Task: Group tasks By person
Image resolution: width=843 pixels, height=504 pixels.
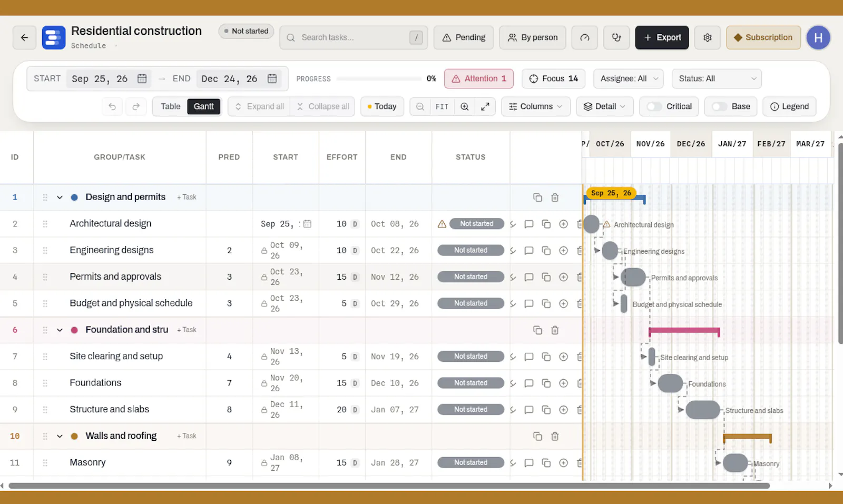Action: [533, 37]
